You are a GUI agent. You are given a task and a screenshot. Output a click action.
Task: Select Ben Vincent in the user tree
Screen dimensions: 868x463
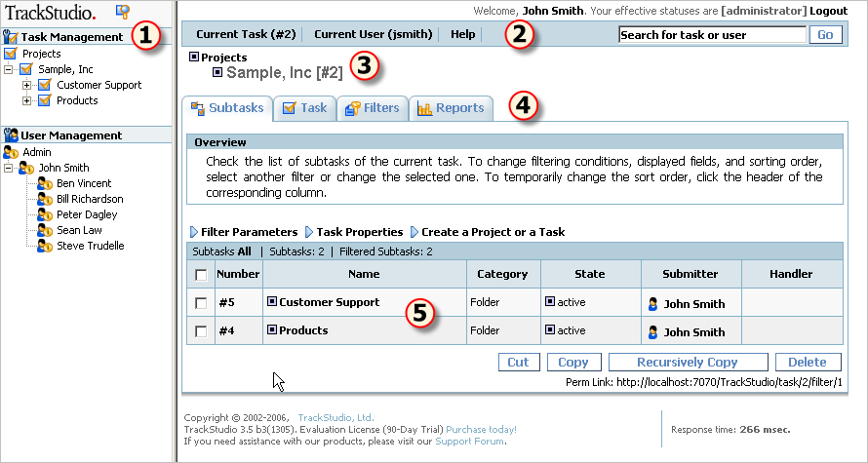click(84, 183)
